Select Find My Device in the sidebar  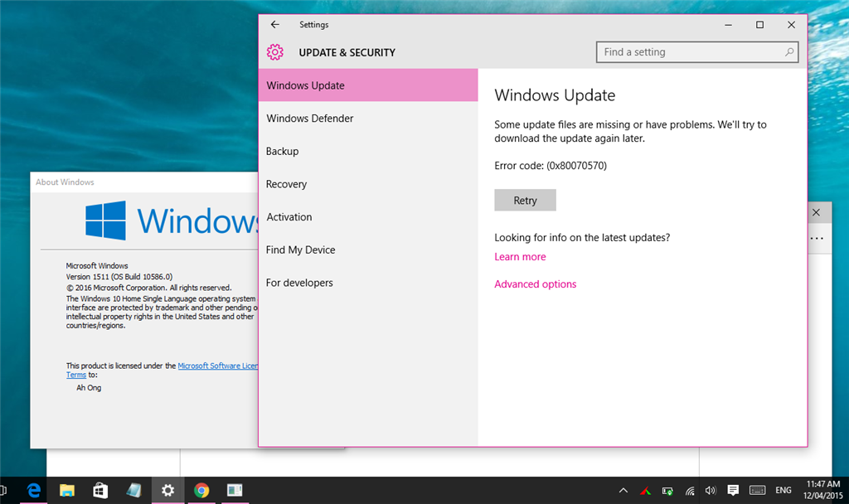(x=368, y=250)
